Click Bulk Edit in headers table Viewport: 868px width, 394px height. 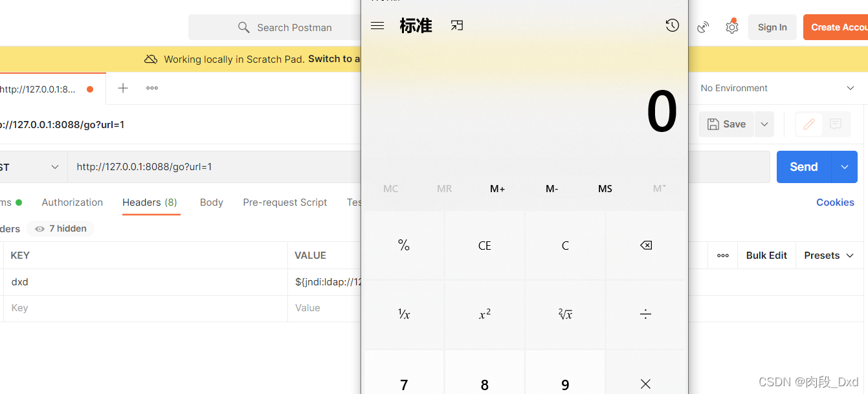coord(766,256)
